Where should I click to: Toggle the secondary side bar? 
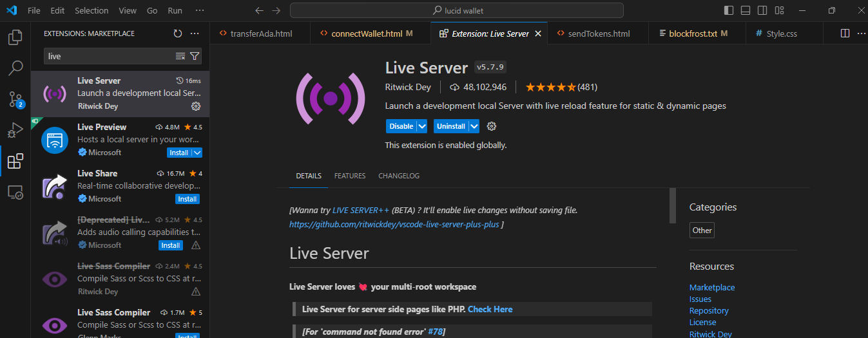click(x=762, y=10)
